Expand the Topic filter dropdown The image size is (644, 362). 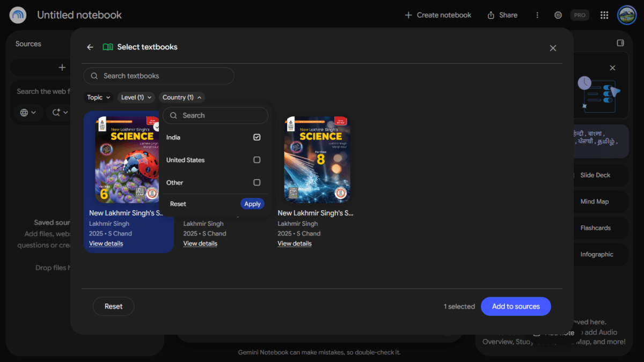[x=99, y=97]
